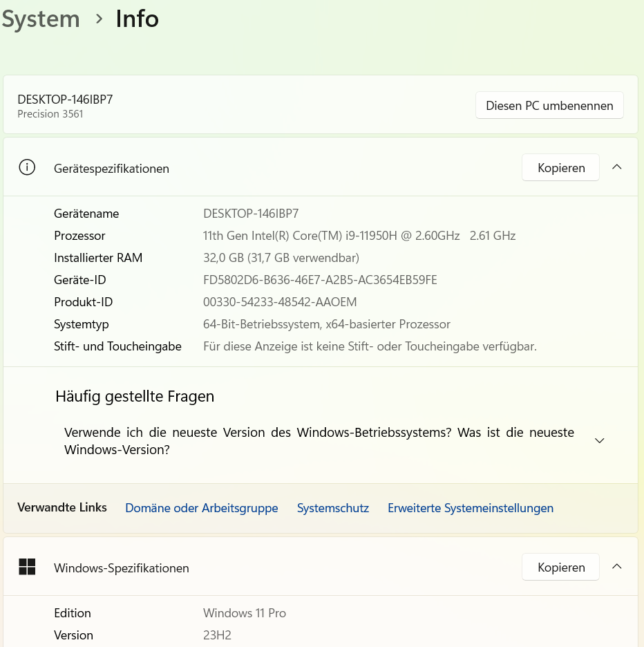Click the System breadcrumb link

41,19
